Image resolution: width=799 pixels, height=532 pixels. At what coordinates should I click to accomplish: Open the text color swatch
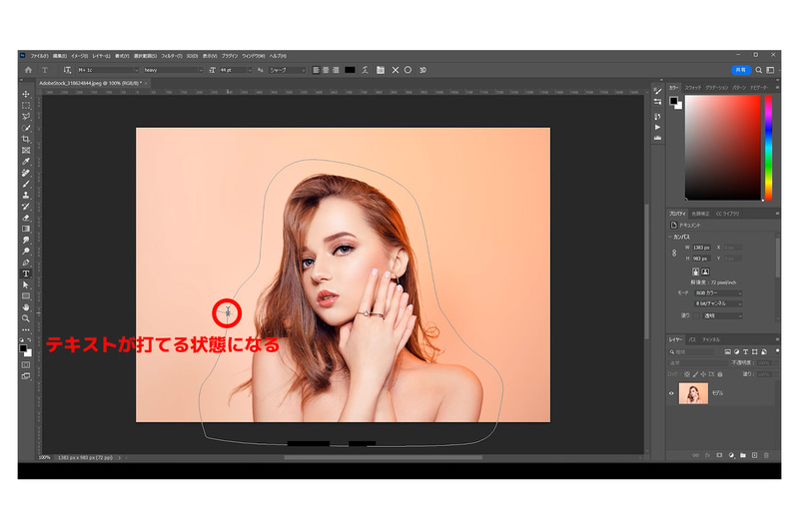pos(351,70)
